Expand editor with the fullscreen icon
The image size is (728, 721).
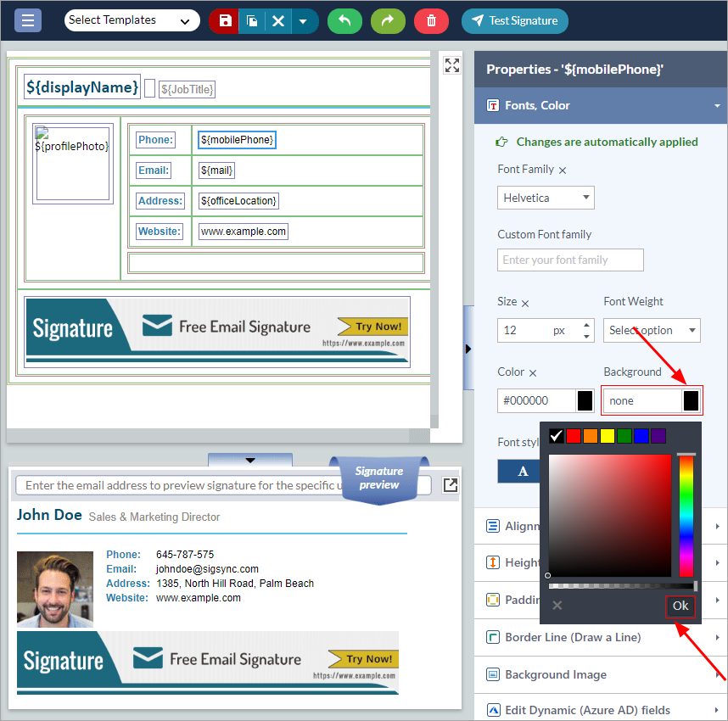452,65
